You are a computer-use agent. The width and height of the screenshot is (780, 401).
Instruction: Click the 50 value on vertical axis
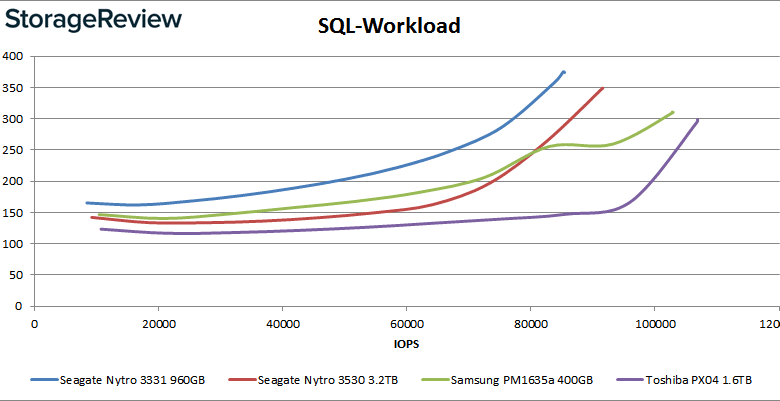[15, 275]
